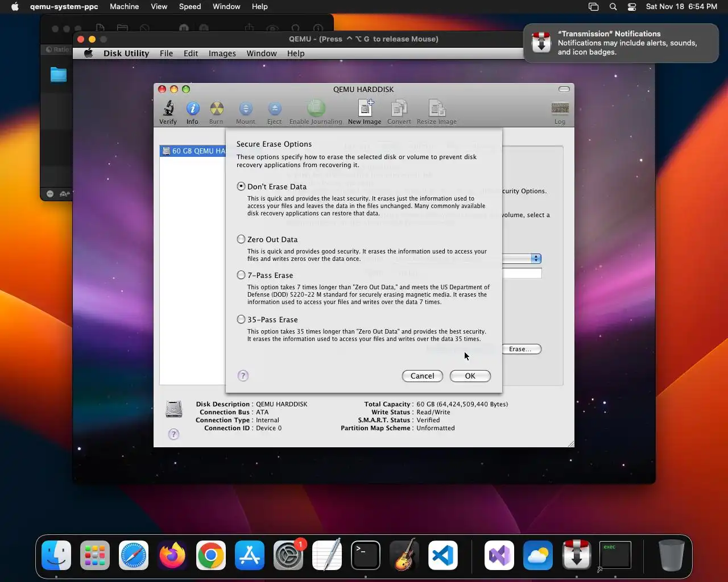Open Transmission from the Dock
Screen dimensions: 728x582
pos(577,555)
